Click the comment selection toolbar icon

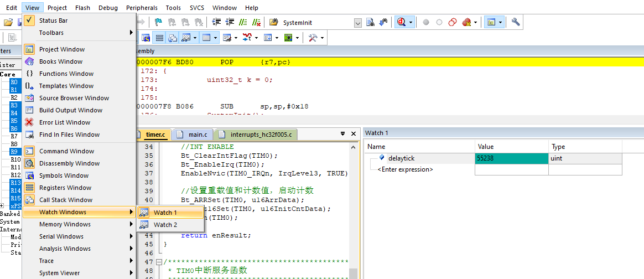coord(243,22)
